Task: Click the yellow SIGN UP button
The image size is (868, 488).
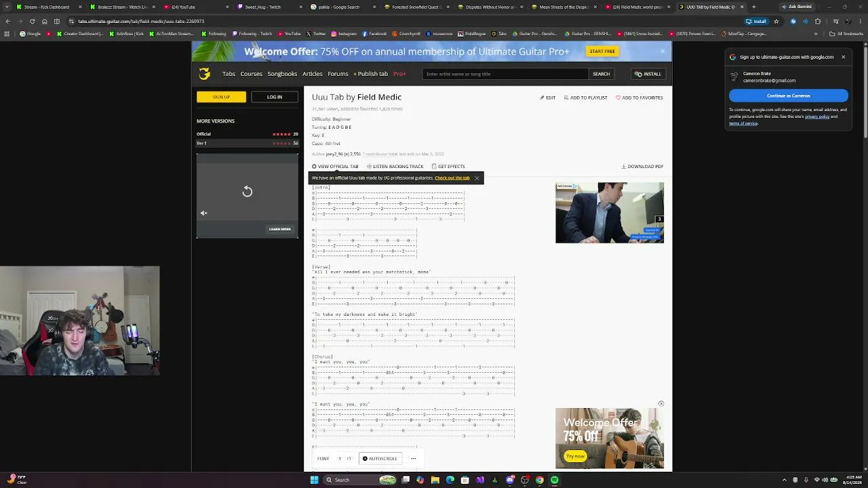Action: (221, 97)
